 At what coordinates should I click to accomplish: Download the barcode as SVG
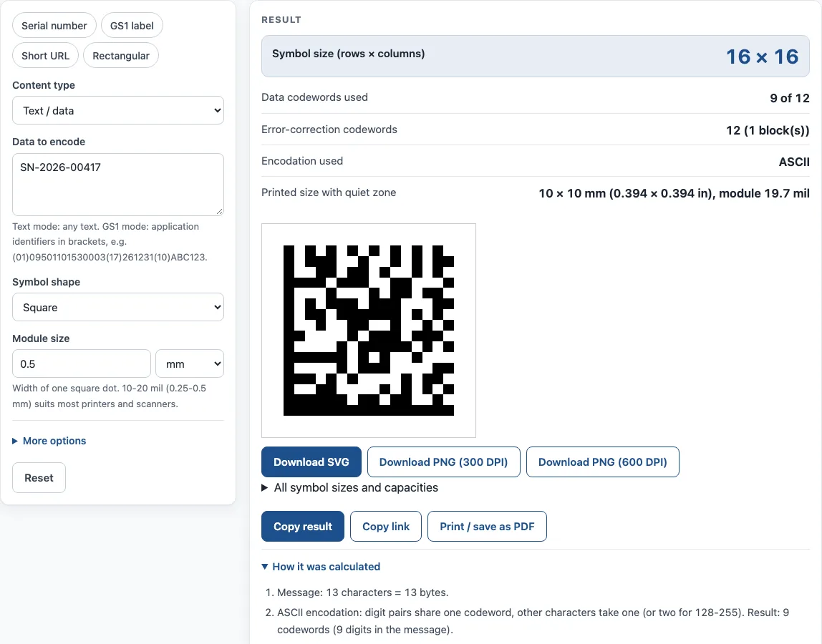[x=311, y=462]
